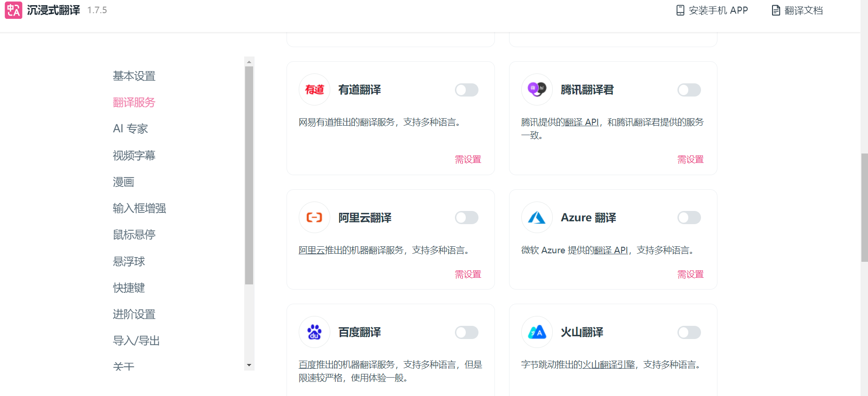This screenshot has height=396, width=868.
Task: Open the 视频字幕 sidebar item
Action: tap(134, 155)
